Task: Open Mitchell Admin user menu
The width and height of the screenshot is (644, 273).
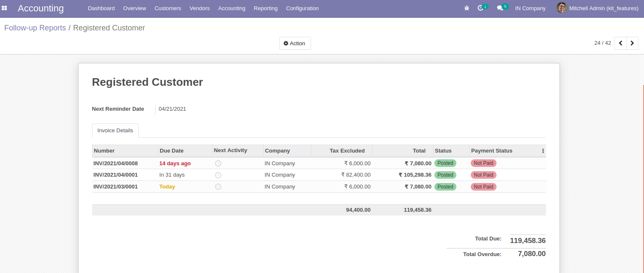Action: pos(598,8)
